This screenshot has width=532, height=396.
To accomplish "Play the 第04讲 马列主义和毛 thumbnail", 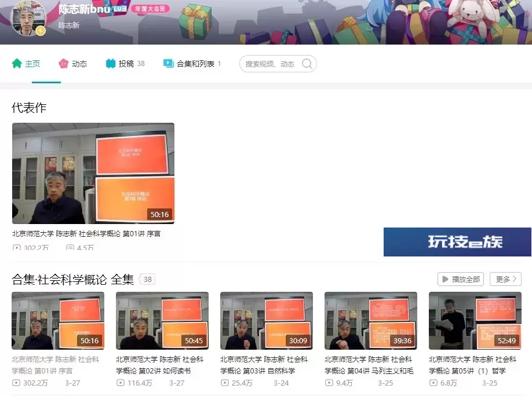I will click(371, 321).
